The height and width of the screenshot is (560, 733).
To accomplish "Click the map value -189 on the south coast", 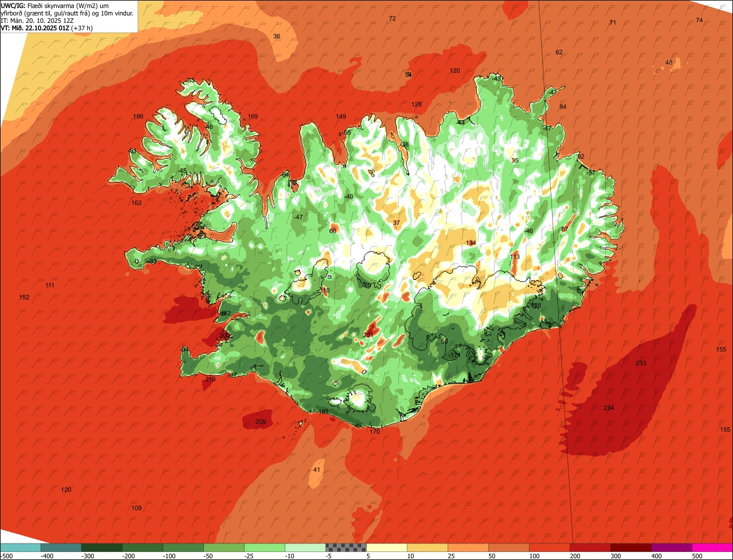I will (322, 412).
